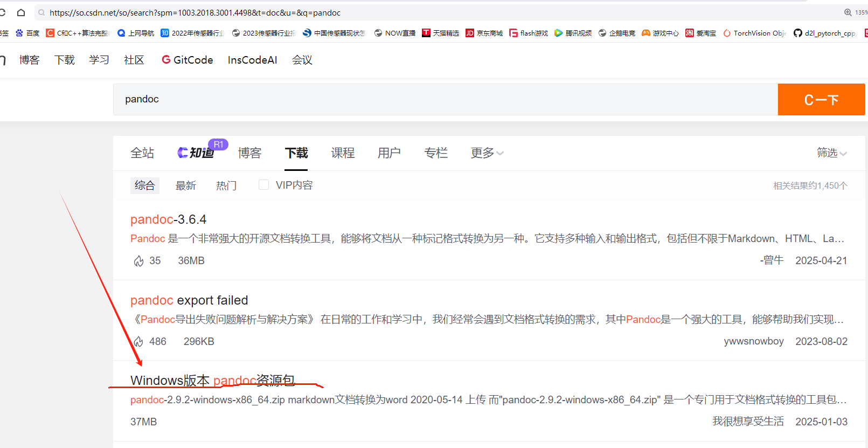Open the InsCodeAI navigation link
Screen dimensions: 868x448
(253, 60)
